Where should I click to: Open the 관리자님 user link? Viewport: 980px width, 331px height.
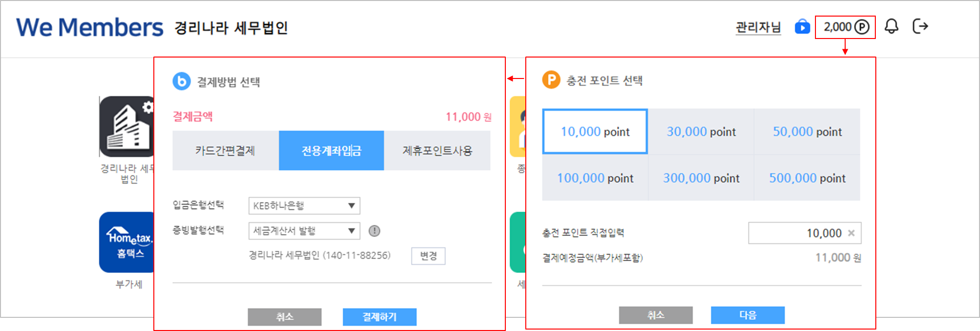coord(758,27)
